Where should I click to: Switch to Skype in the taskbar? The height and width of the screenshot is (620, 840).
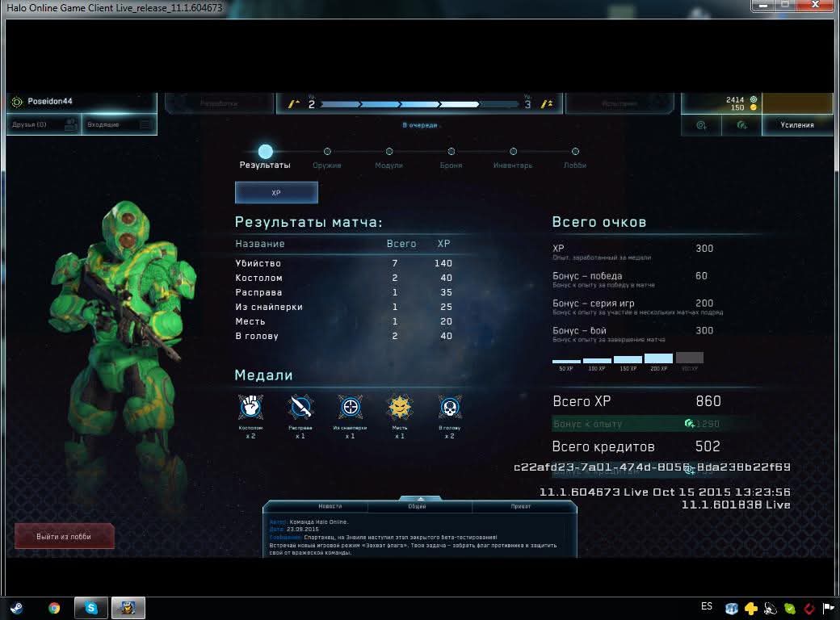[91, 608]
